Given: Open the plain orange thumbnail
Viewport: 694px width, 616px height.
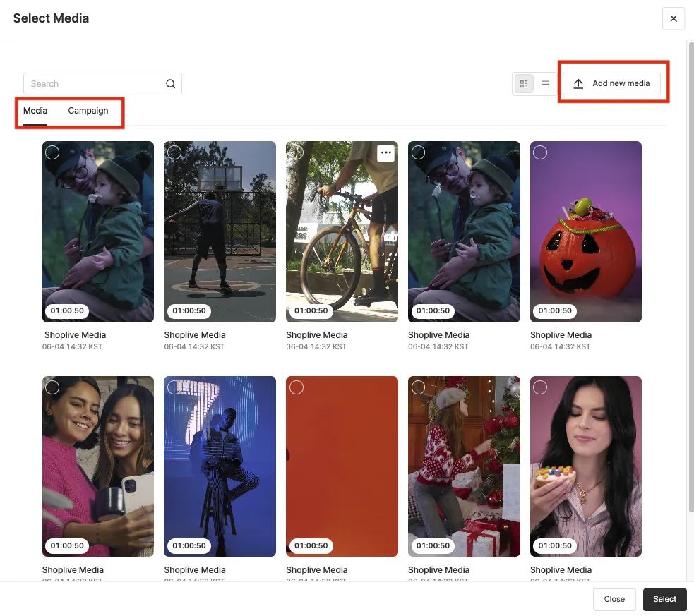Looking at the screenshot, I should coord(342,466).
